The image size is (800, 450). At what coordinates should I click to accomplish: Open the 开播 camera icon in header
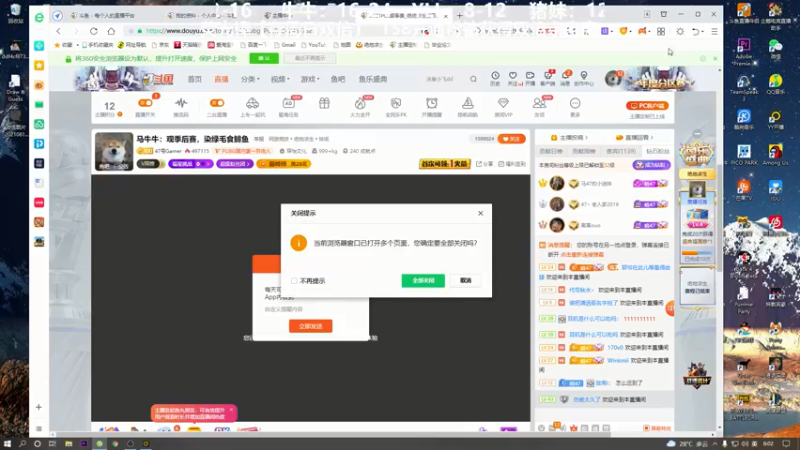coord(530,78)
